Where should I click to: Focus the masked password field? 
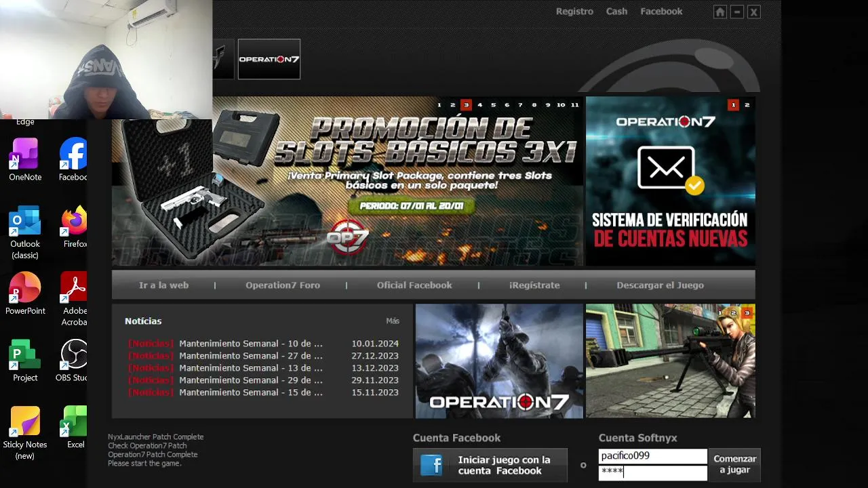coord(652,472)
